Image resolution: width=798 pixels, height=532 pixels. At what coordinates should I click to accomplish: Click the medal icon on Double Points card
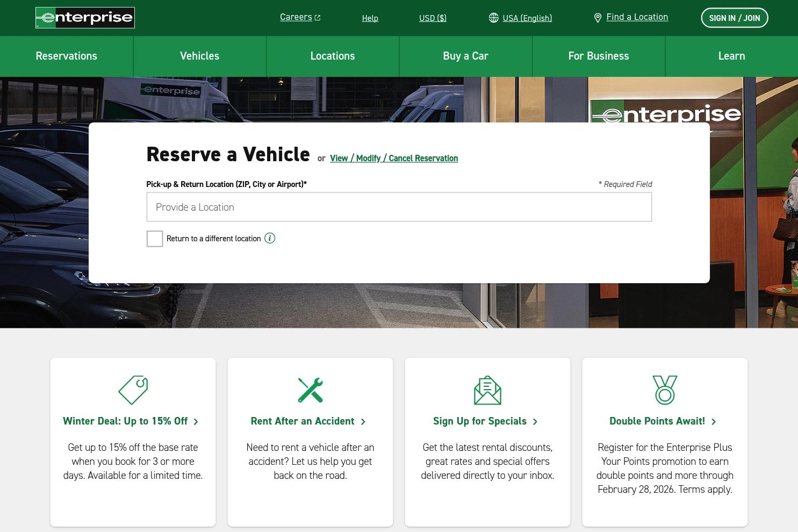click(x=665, y=390)
